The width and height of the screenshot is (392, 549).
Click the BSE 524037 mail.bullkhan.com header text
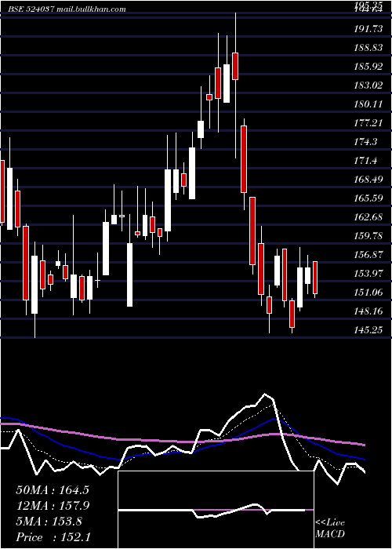click(x=67, y=9)
